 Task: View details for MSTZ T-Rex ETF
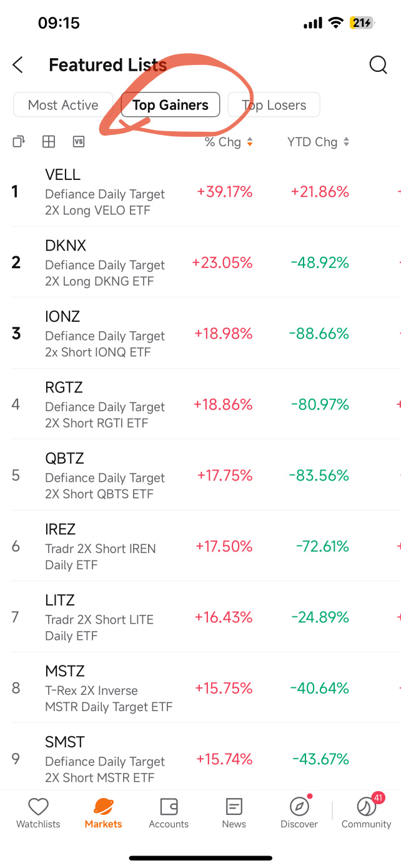click(x=200, y=688)
